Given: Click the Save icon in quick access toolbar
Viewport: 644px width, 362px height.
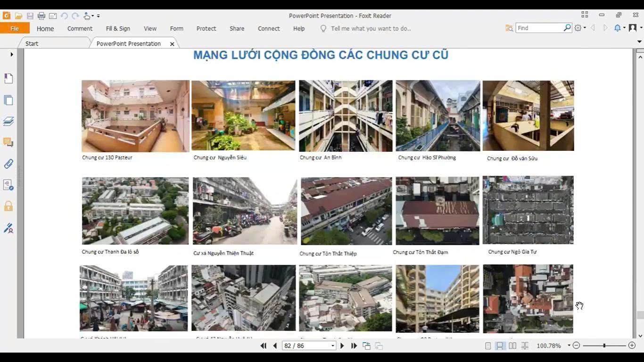Looking at the screenshot, I should coord(30,16).
